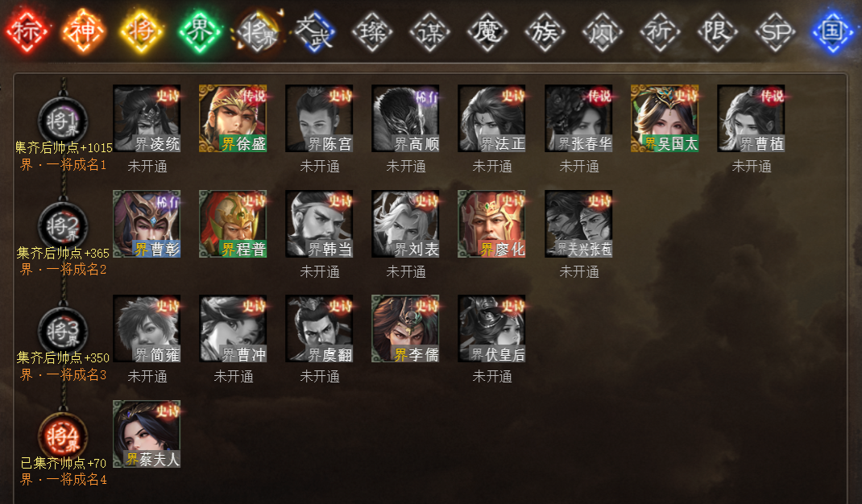
Task: Switch to the orange 神 category tab
Action: pyautogui.click(x=84, y=31)
